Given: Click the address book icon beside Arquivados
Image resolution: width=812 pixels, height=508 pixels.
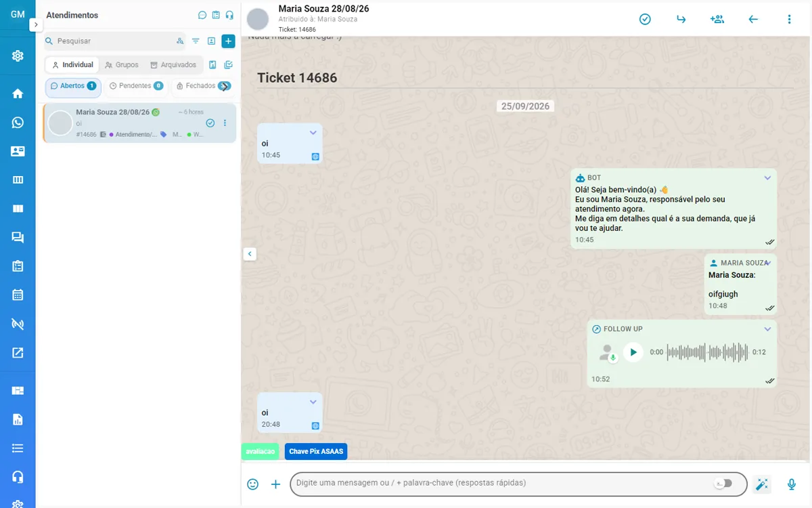Looking at the screenshot, I should [x=212, y=65].
